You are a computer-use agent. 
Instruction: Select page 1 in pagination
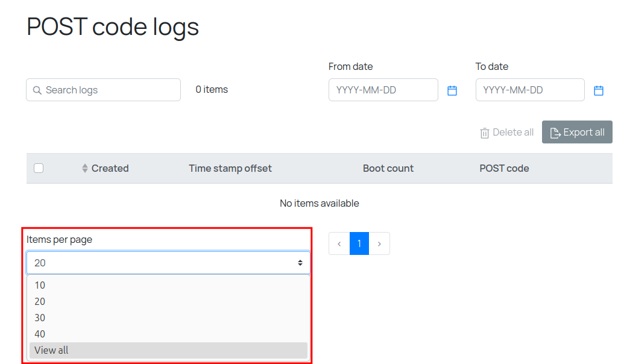pos(359,243)
